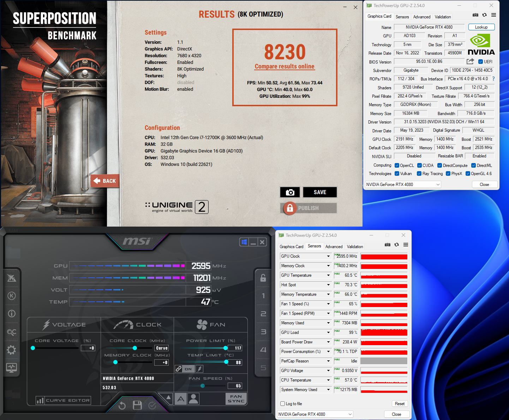The height and width of the screenshot is (420, 509).
Task: Click the Bus Interface question mark
Action: click(493, 79)
